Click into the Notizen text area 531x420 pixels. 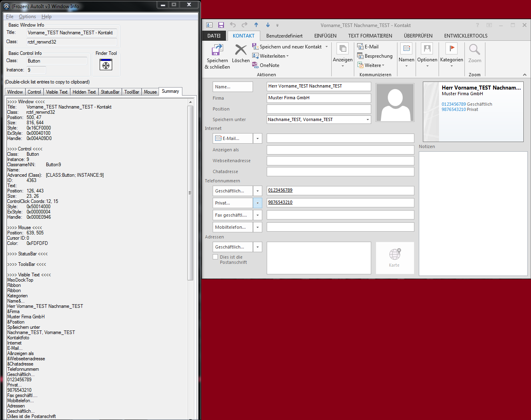click(x=473, y=213)
